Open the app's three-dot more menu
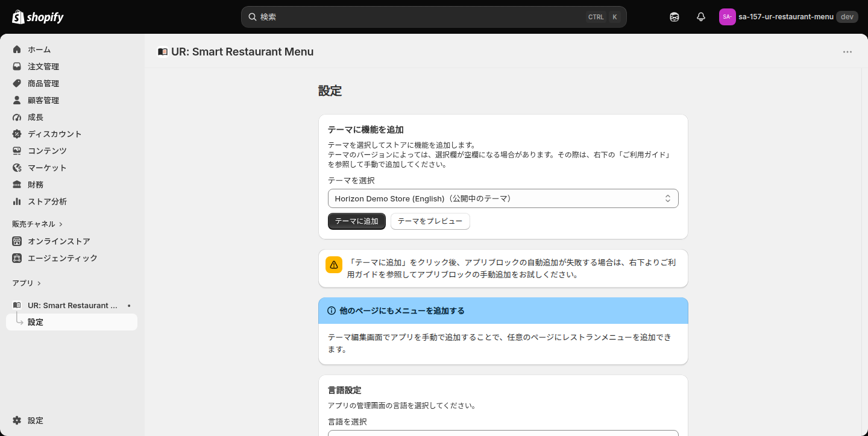The image size is (868, 436). point(848,52)
